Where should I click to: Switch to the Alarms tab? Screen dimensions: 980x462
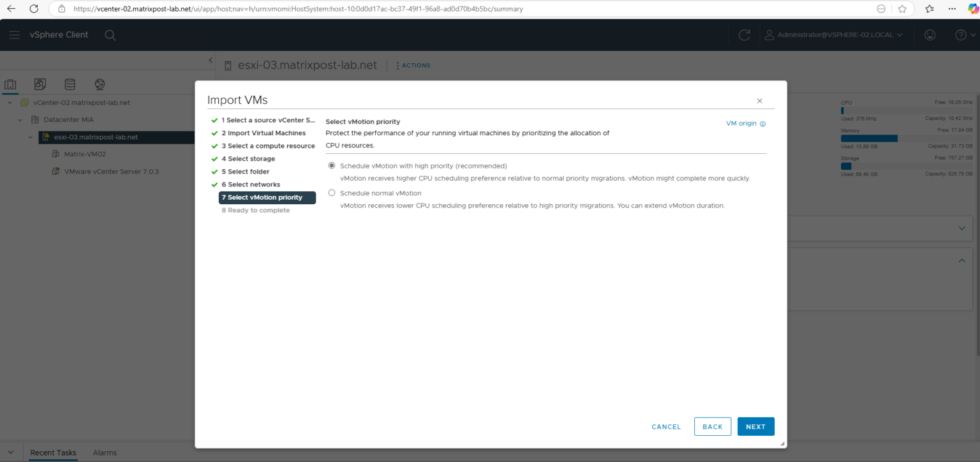coord(104,452)
